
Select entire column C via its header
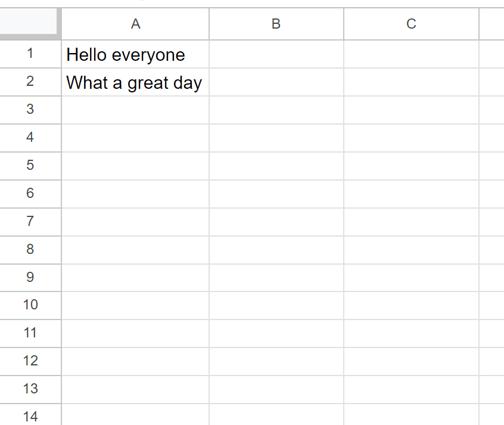pos(412,24)
